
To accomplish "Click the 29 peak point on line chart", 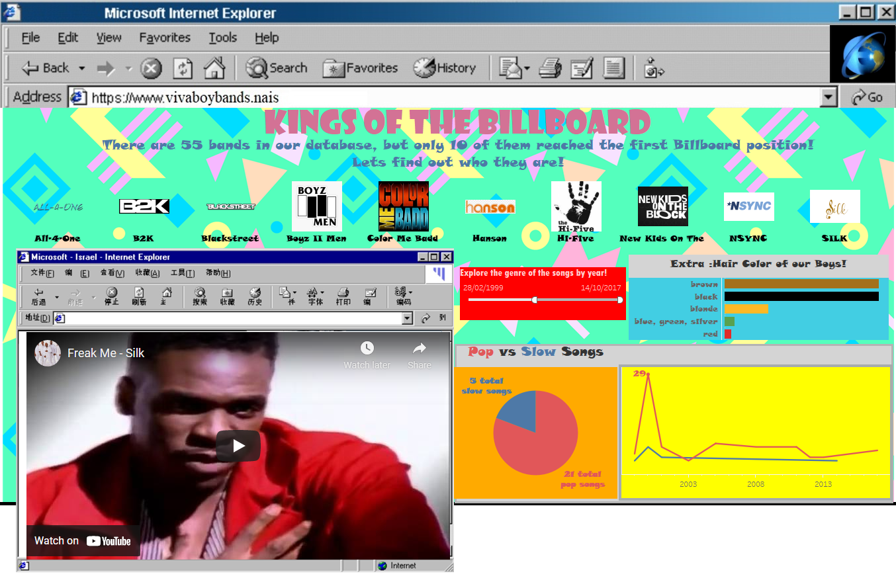I will tap(648, 374).
